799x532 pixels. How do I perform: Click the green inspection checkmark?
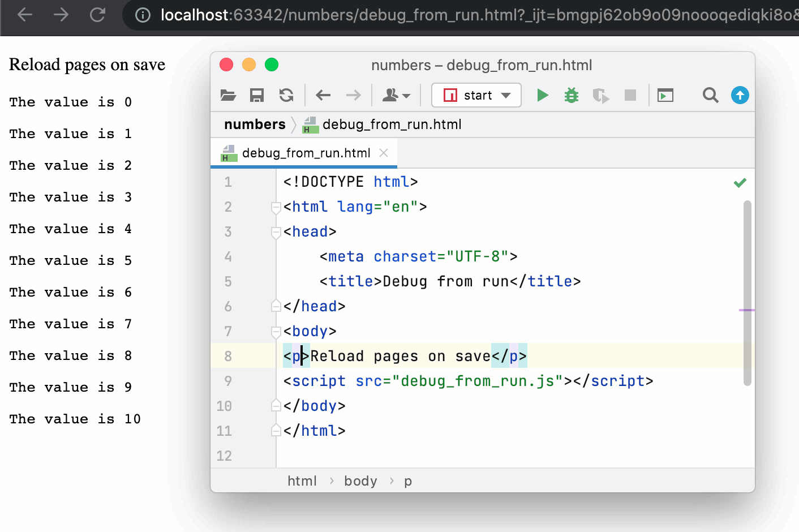pos(739,182)
